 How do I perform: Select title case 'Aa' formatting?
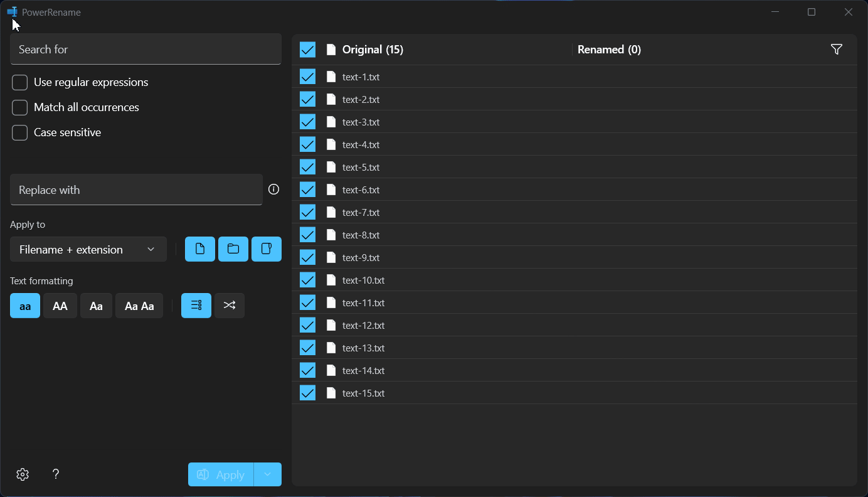[x=96, y=306]
